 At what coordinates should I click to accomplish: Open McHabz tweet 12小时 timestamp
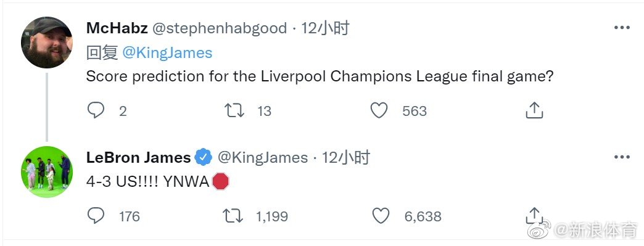pos(325,28)
